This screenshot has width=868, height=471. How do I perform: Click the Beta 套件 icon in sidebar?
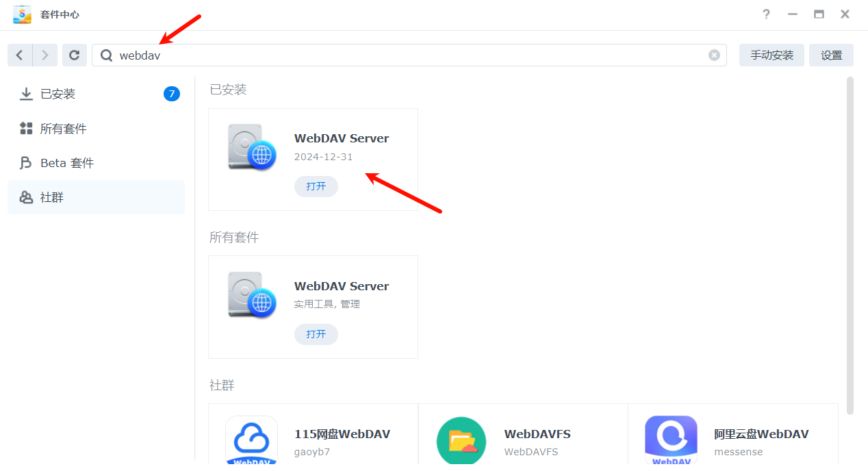pyautogui.click(x=26, y=163)
